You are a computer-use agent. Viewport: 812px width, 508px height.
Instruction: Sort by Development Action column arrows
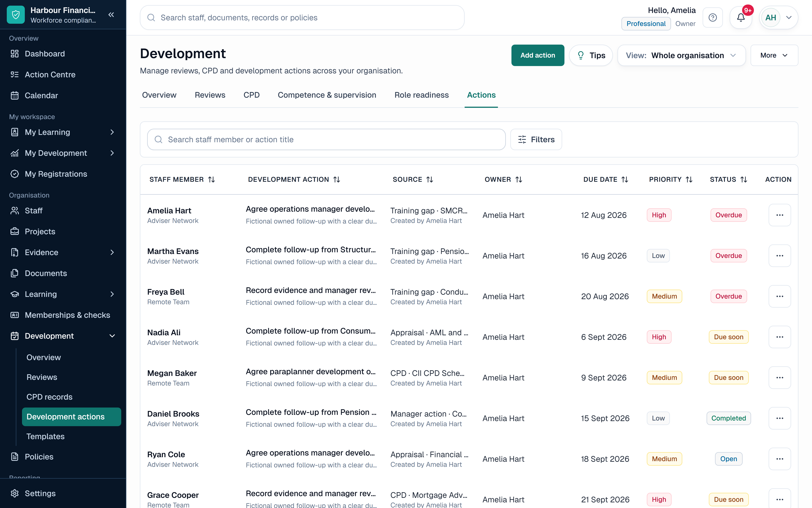337,179
